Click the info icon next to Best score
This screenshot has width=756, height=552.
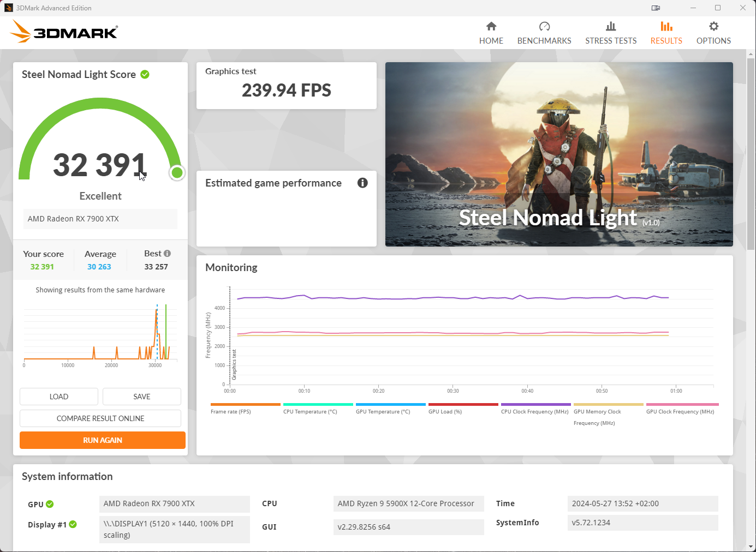coord(167,253)
